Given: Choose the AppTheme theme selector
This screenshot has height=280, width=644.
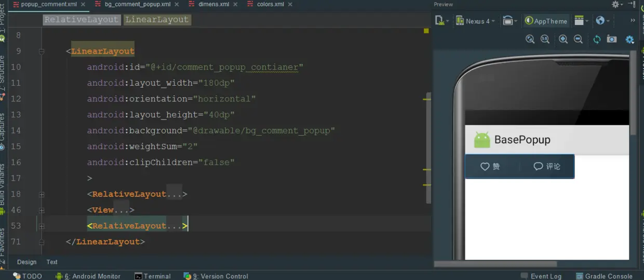Looking at the screenshot, I should coord(546,21).
